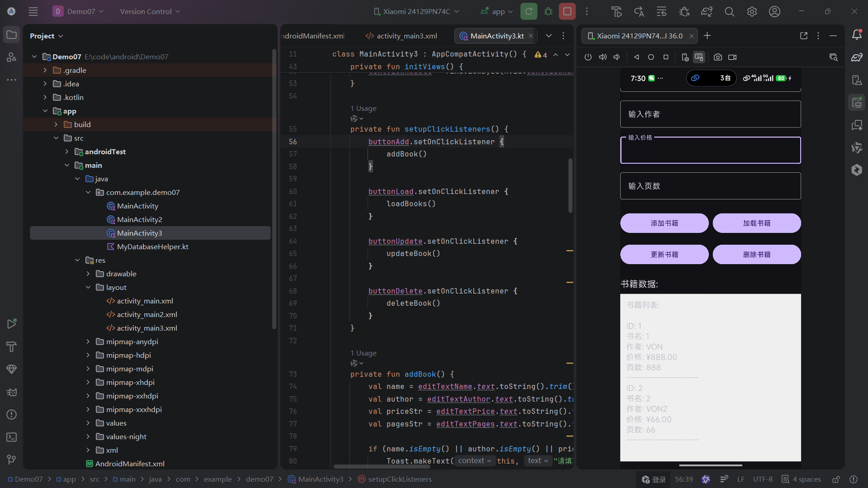Click 4 spaces indent setting
868x488 pixels.
click(802, 479)
